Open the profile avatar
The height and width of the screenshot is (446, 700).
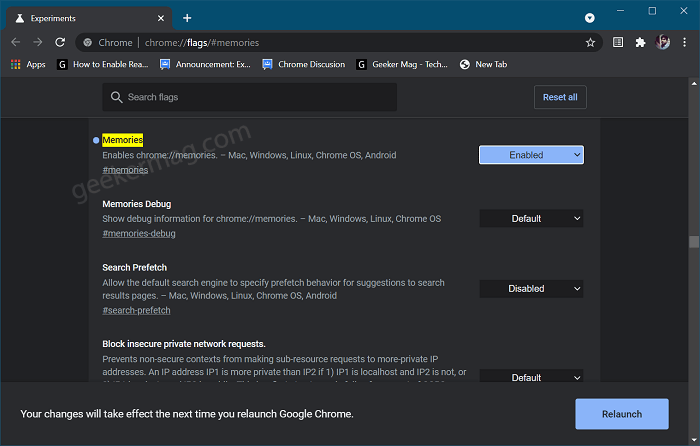(x=662, y=42)
